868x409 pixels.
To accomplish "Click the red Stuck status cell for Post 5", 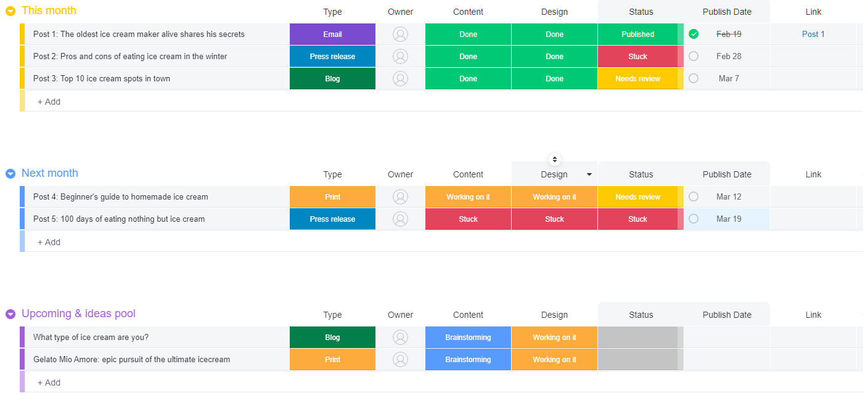I will click(638, 219).
